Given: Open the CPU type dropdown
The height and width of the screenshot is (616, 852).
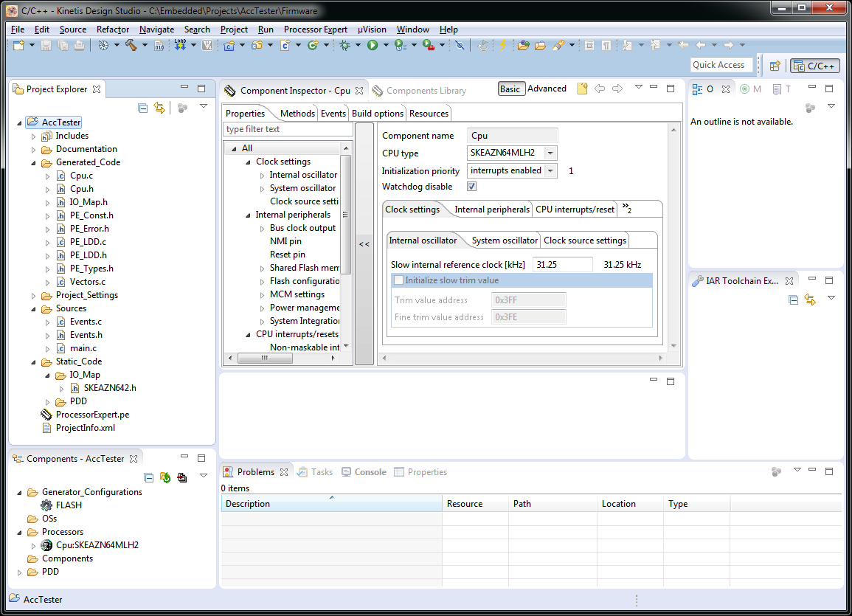Looking at the screenshot, I should click(x=550, y=153).
